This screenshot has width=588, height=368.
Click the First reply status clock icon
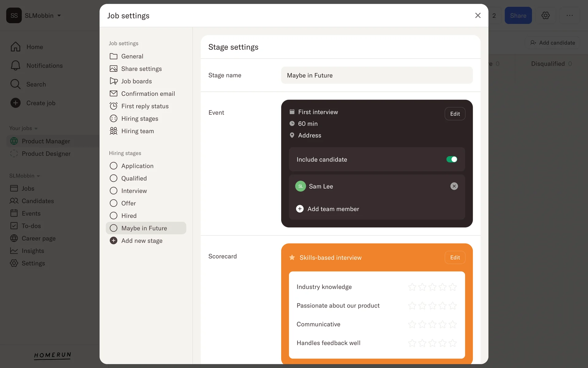(x=113, y=106)
